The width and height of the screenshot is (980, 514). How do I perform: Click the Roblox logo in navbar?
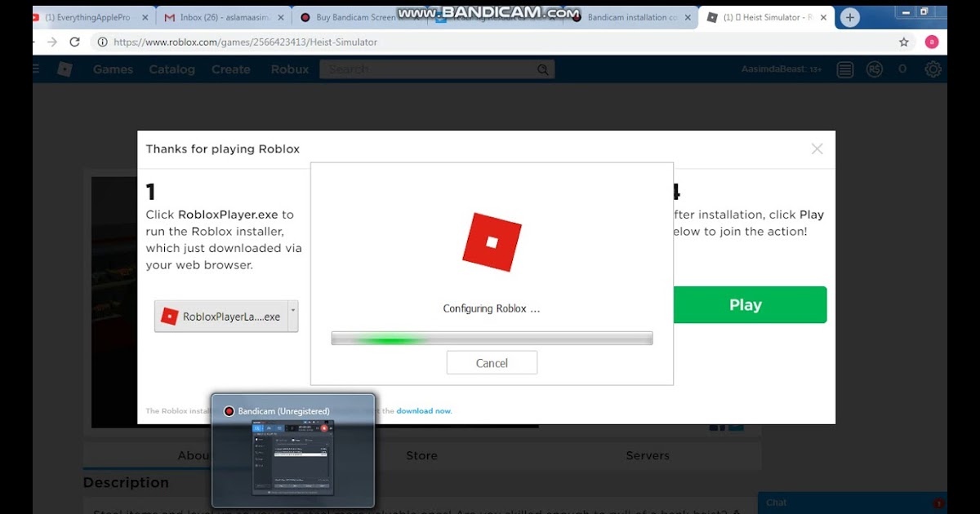(65, 69)
